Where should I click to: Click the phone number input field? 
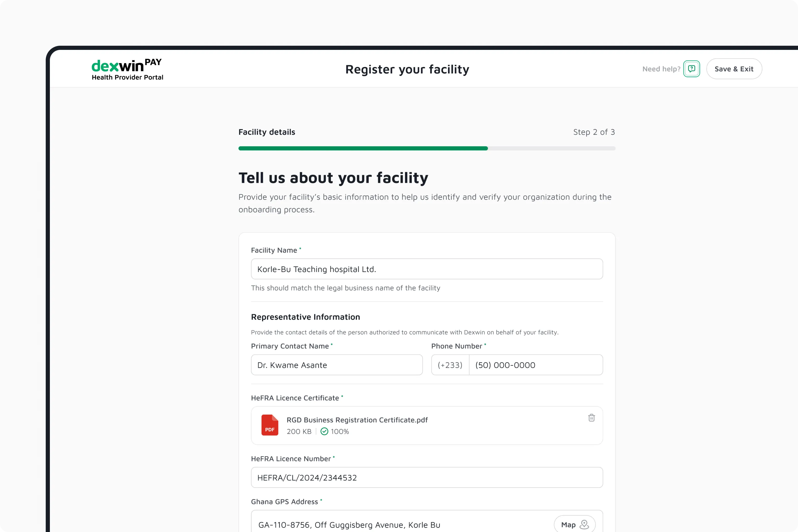pos(536,365)
